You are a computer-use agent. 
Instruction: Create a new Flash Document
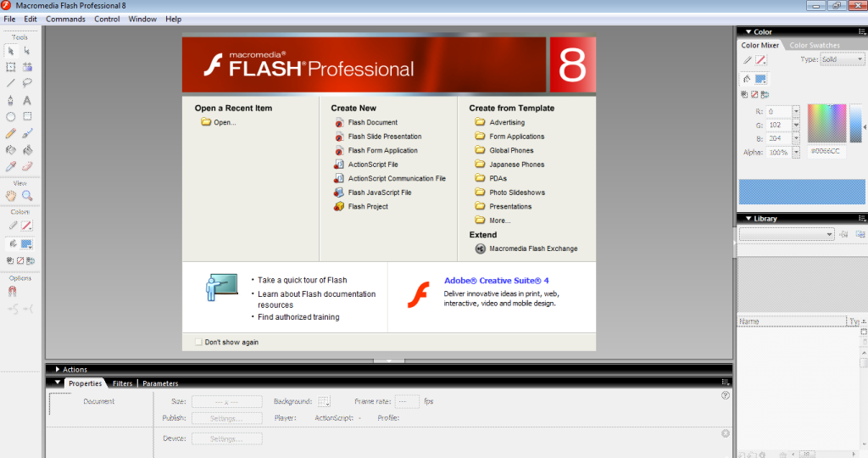point(366,122)
